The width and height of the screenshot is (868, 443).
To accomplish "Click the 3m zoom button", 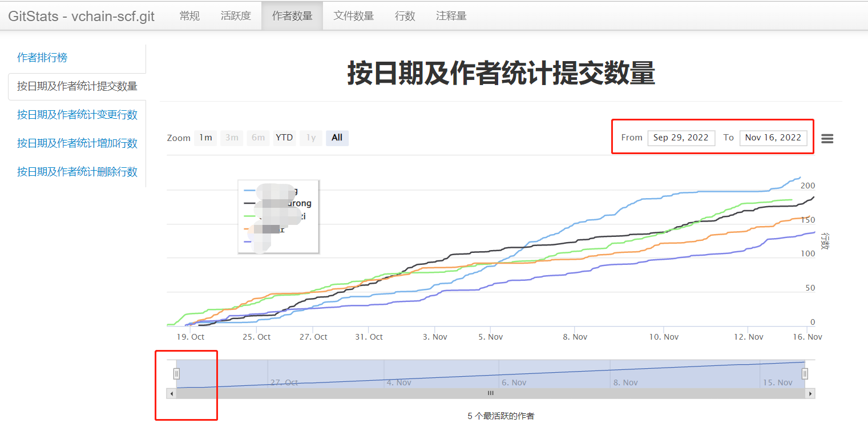I will (x=232, y=138).
